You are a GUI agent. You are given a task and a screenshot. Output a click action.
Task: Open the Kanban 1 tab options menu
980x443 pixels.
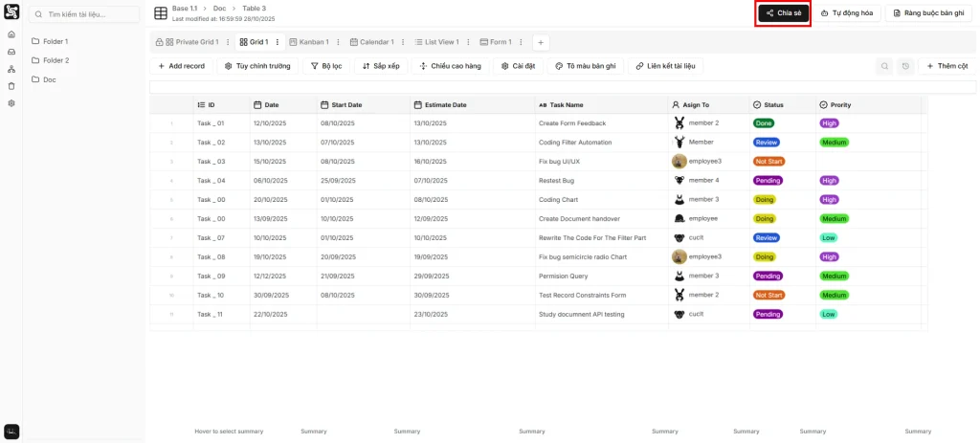point(338,42)
